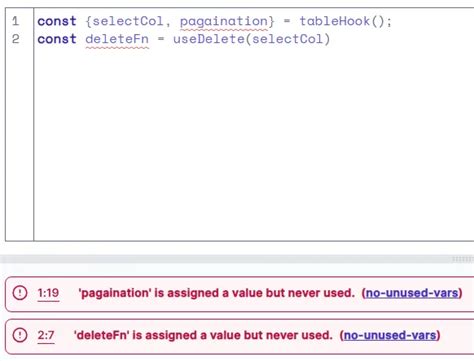Image resolution: width=474 pixels, height=361 pixels.
Task: Jump to error location 1:19
Action: (x=48, y=293)
